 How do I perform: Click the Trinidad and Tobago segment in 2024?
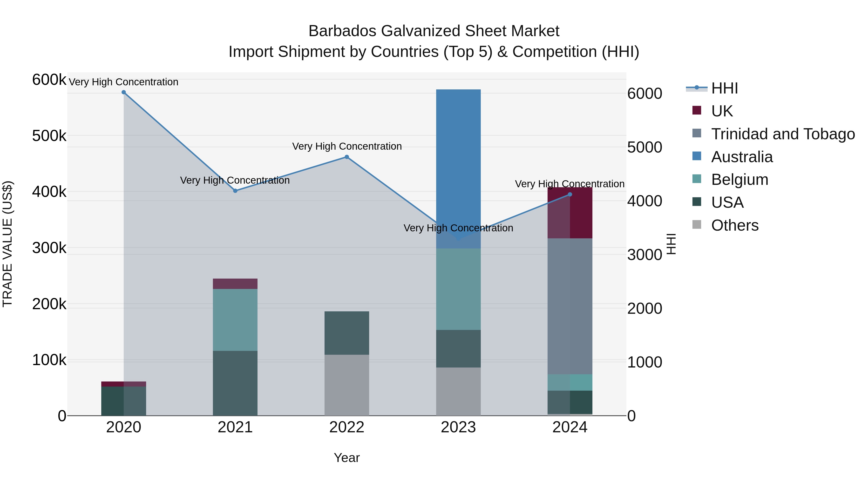click(x=570, y=307)
